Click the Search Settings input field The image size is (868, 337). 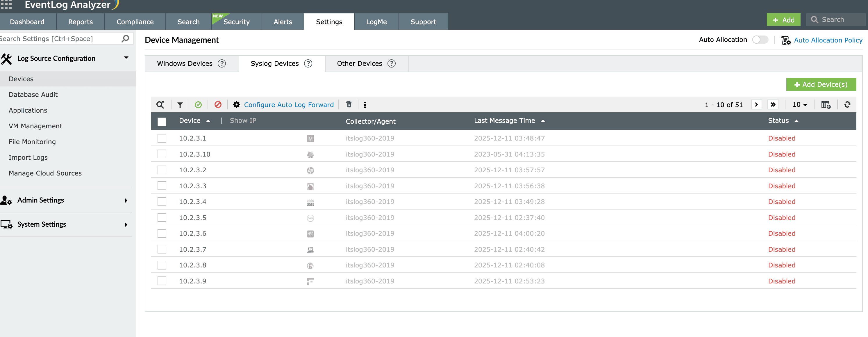point(61,38)
